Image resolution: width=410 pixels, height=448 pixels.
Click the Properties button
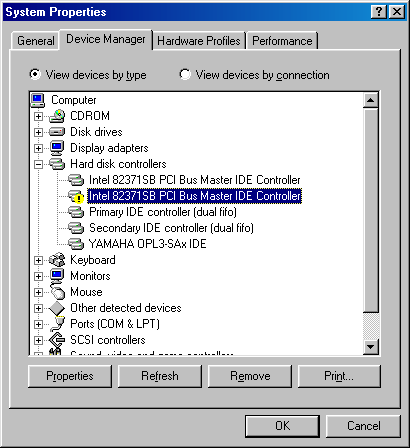[x=70, y=376]
